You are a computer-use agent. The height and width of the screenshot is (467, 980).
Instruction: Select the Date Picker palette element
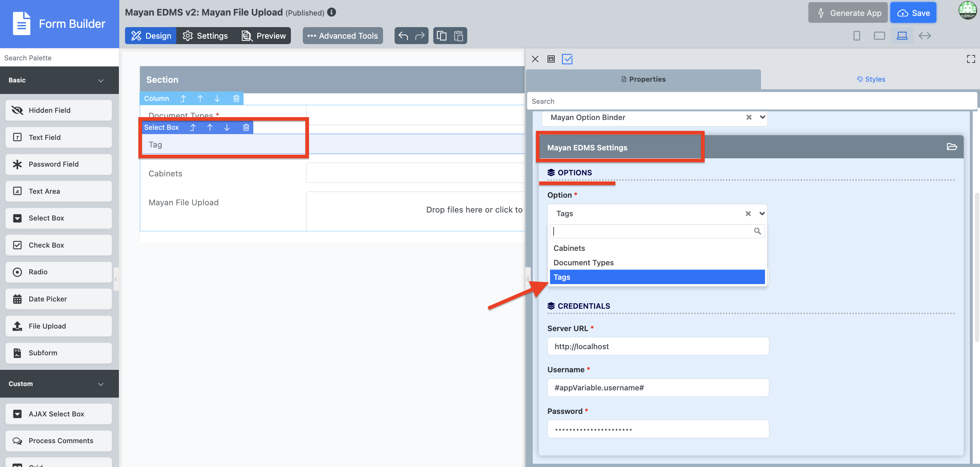(59, 299)
